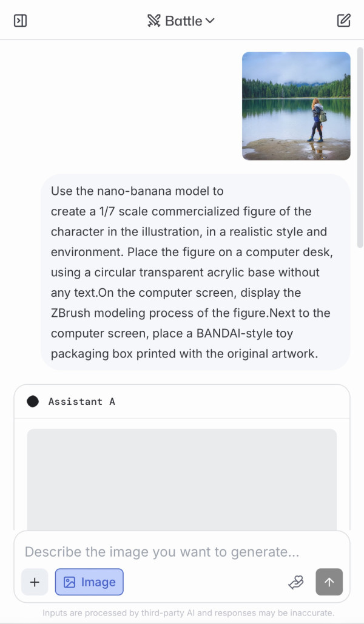Click Assistant A's generating image placeholder
This screenshot has width=364, height=624.
tap(182, 480)
